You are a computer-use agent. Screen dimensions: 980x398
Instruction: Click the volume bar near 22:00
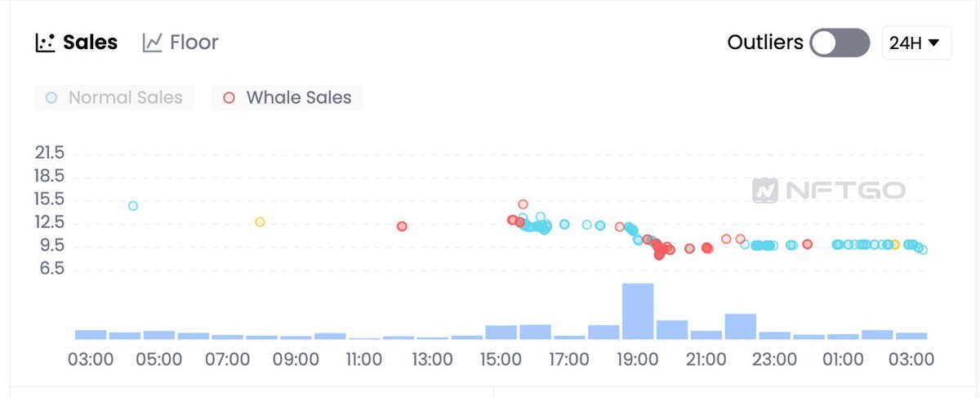point(740,326)
